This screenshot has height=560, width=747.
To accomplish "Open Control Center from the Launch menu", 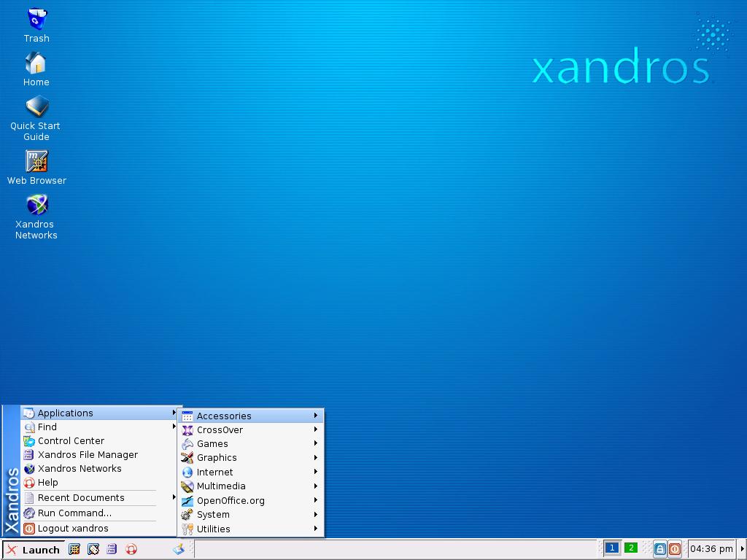I will click(71, 440).
